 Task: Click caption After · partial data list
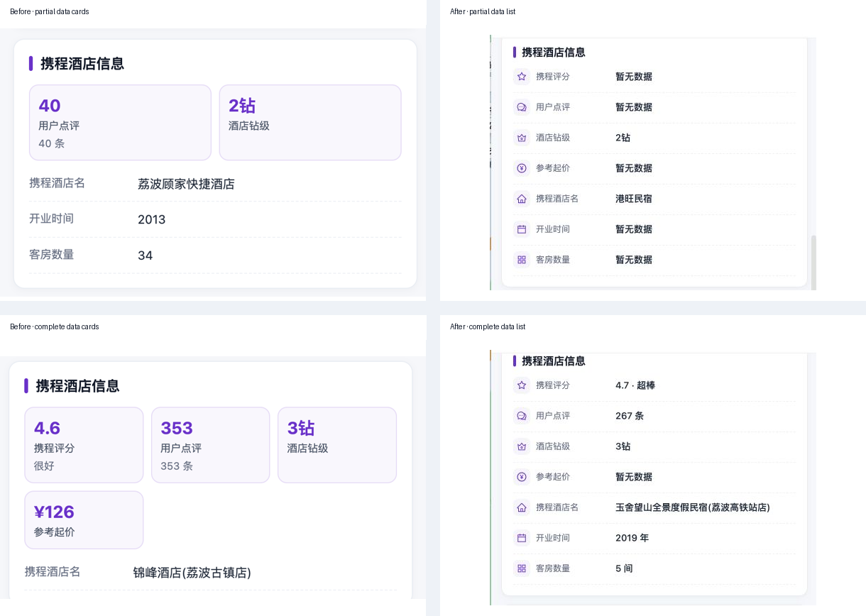483,11
